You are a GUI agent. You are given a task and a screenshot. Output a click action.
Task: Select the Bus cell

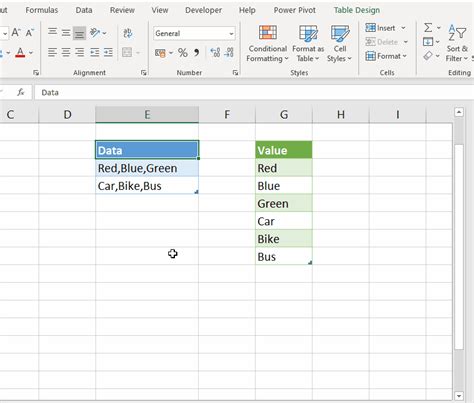(x=284, y=256)
